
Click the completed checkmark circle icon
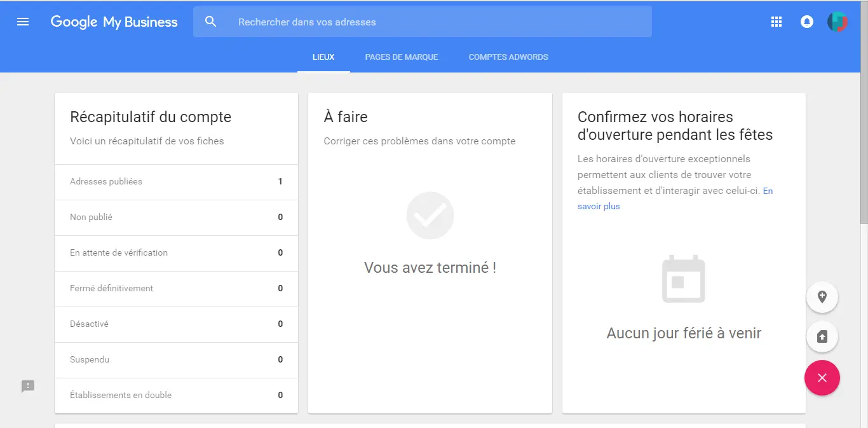430,216
